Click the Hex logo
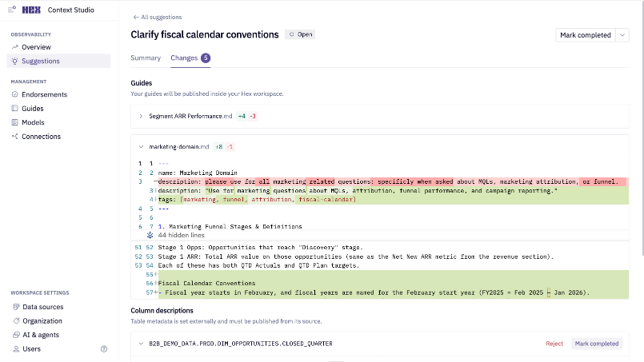The width and height of the screenshot is (644, 362). click(x=30, y=10)
